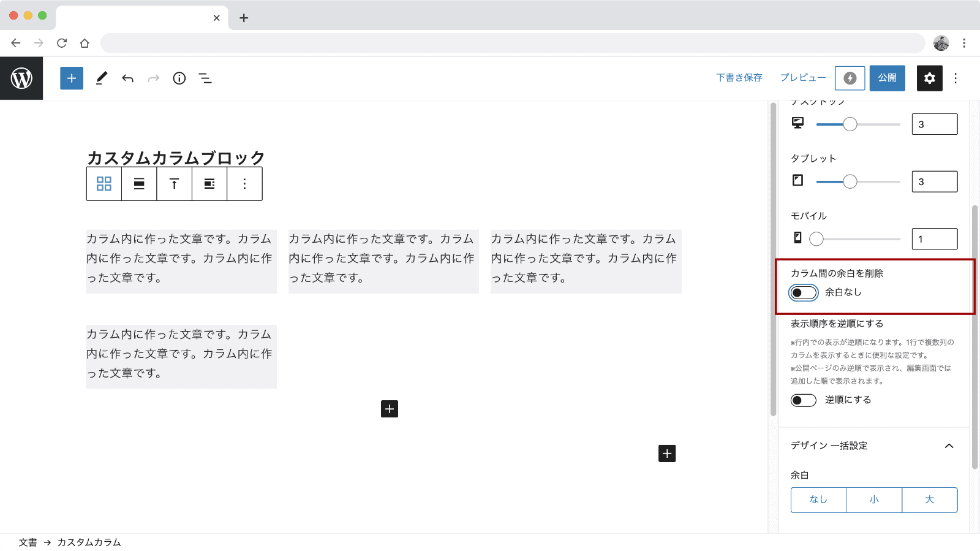Select なし margin option
Viewport: 980px width, 551px height.
pyautogui.click(x=818, y=500)
